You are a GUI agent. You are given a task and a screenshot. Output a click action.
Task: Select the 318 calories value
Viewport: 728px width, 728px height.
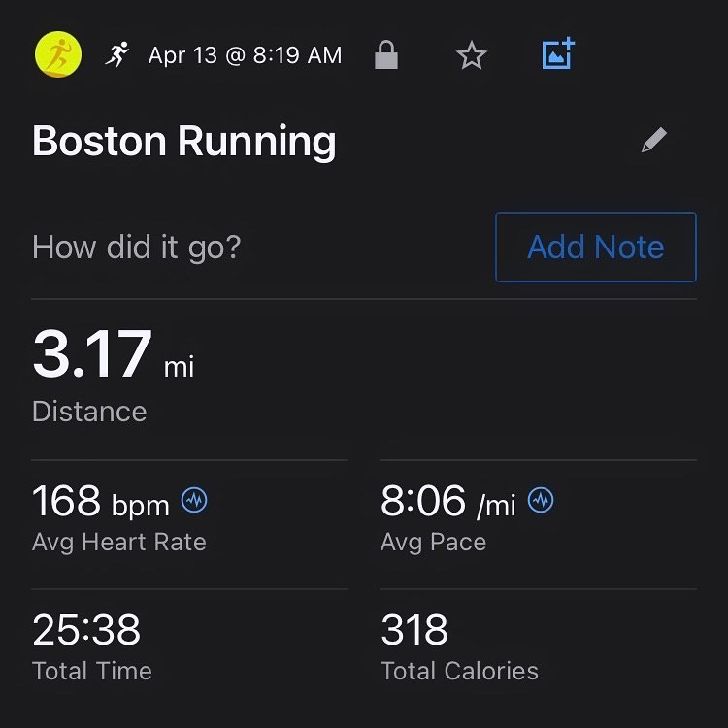414,631
